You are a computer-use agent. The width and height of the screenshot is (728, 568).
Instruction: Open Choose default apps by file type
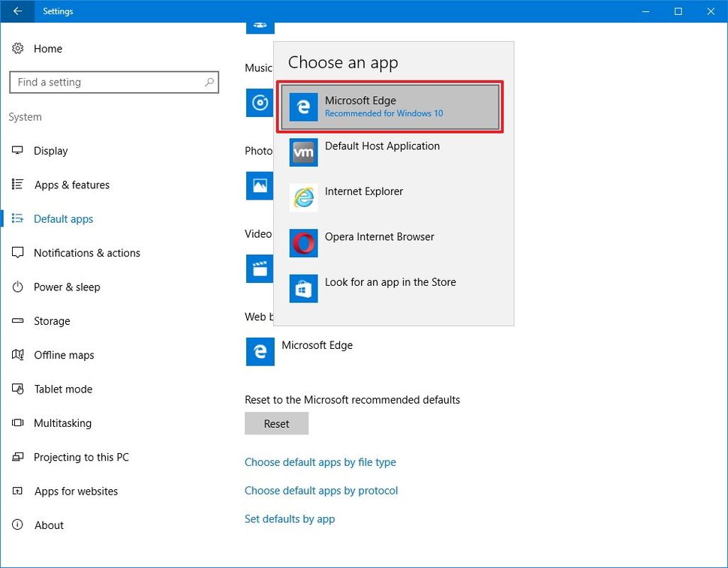pyautogui.click(x=320, y=462)
